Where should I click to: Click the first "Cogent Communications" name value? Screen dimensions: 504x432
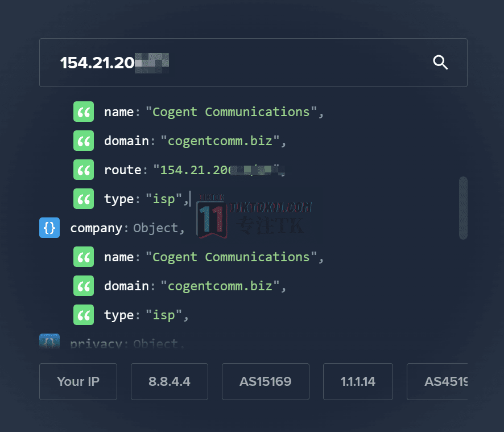[231, 112]
